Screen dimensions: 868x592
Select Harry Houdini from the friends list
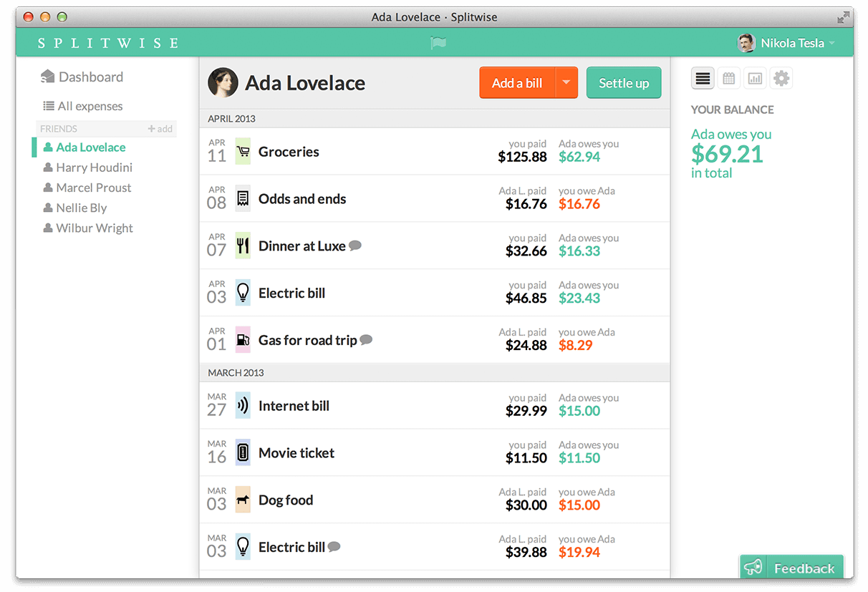click(93, 168)
